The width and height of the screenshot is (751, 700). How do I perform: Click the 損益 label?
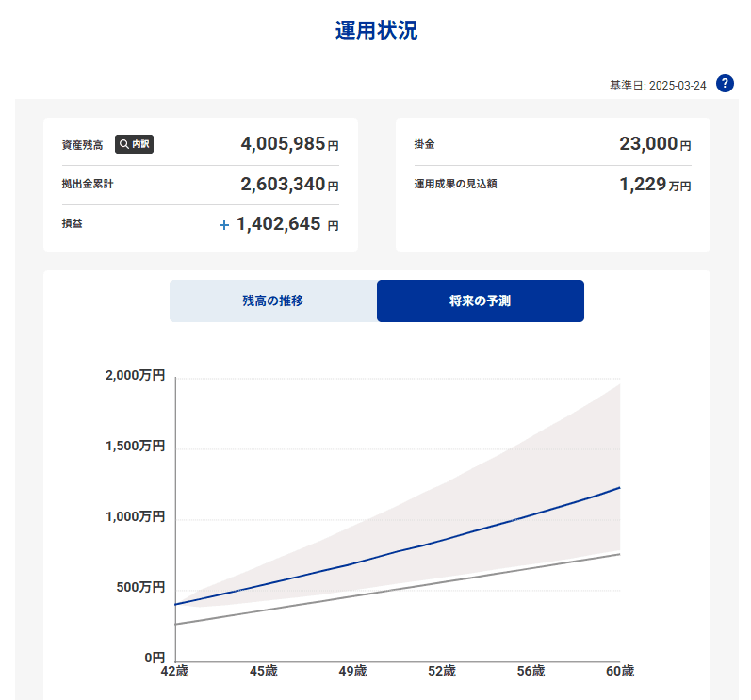click(x=73, y=223)
